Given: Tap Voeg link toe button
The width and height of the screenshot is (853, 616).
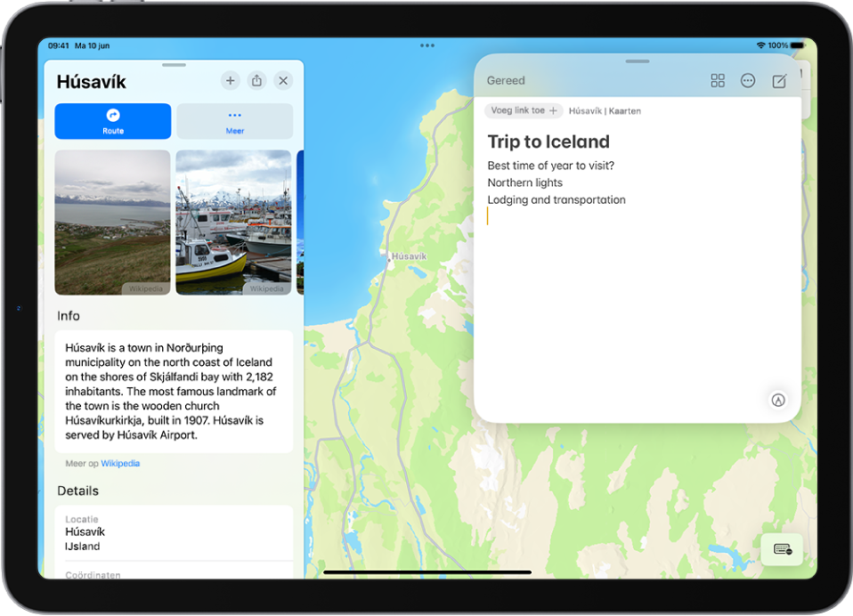Looking at the screenshot, I should [524, 110].
